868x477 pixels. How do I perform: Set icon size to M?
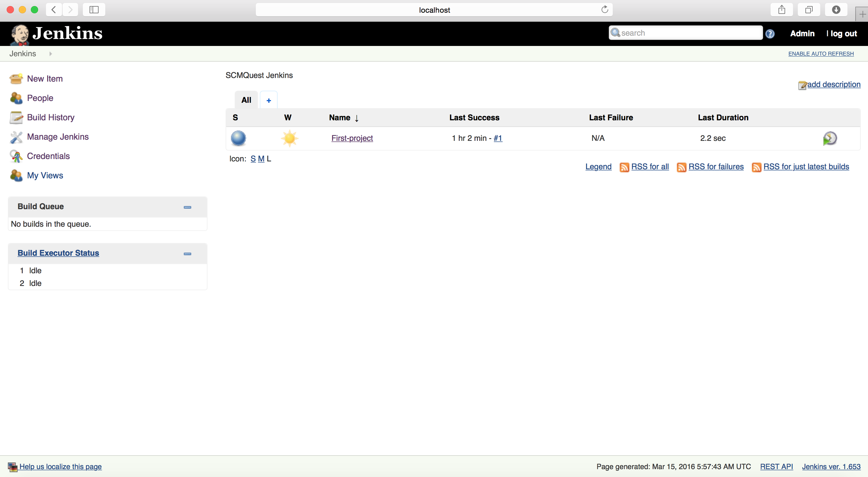pos(261,159)
